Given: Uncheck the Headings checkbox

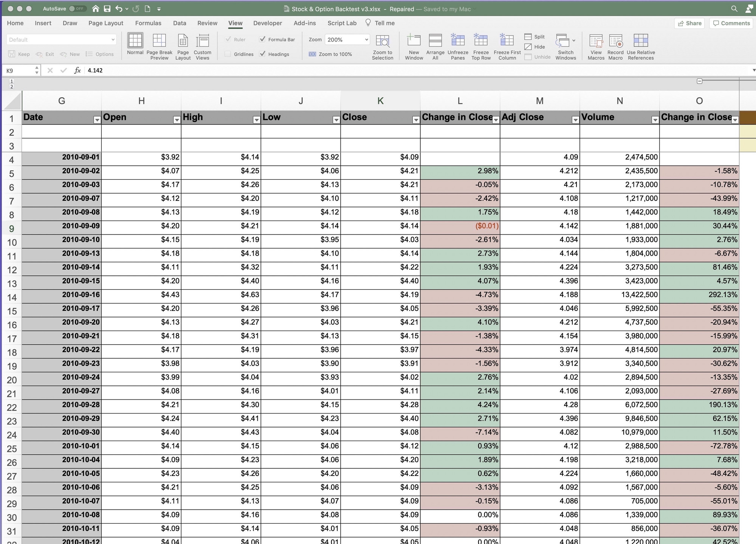Looking at the screenshot, I should pos(262,54).
